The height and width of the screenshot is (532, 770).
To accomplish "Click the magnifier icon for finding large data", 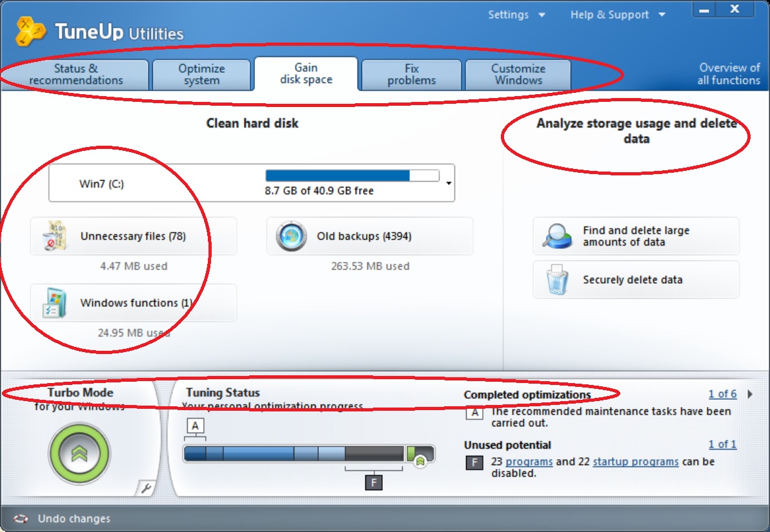I will coord(558,236).
